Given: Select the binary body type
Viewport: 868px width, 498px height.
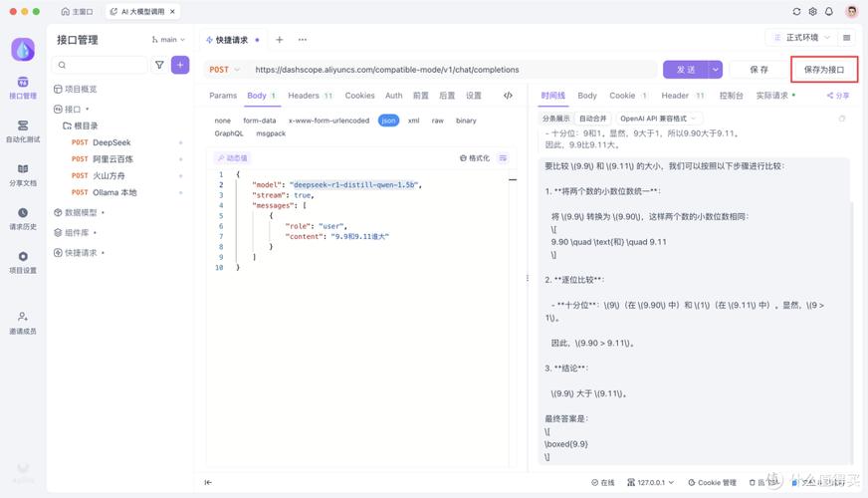Looking at the screenshot, I should 466,121.
